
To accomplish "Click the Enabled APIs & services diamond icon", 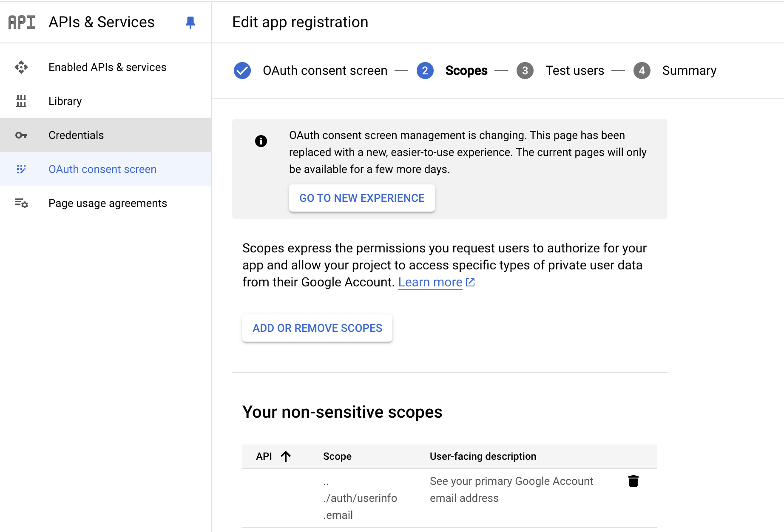I will pos(21,67).
